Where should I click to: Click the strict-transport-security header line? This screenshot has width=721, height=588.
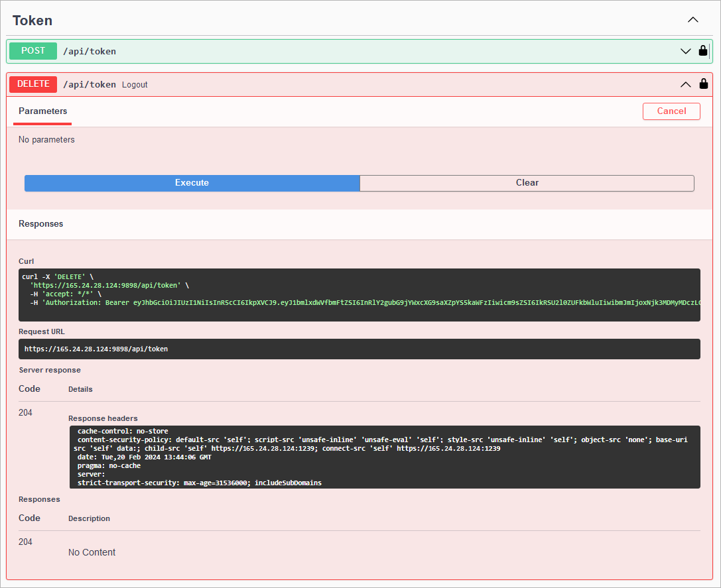click(200, 483)
